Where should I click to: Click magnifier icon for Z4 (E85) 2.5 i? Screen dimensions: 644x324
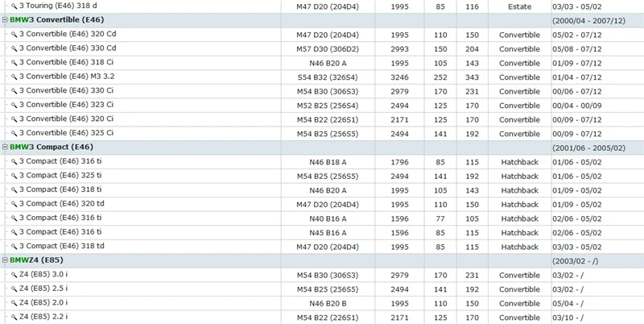14,289
